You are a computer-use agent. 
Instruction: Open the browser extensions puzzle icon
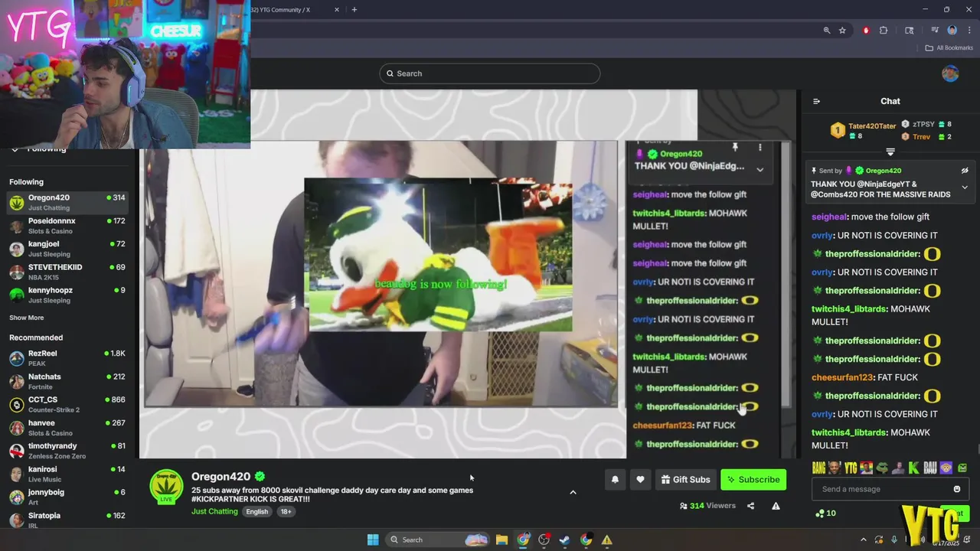[x=884, y=31]
